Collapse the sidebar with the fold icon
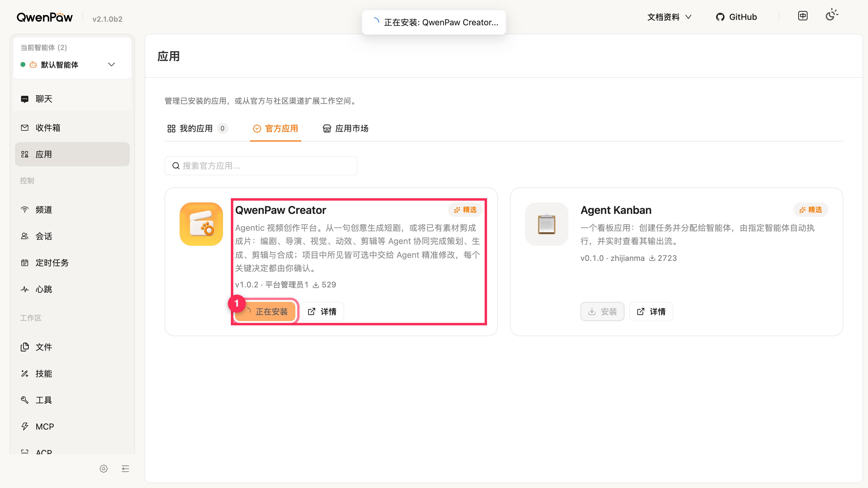 tap(125, 469)
